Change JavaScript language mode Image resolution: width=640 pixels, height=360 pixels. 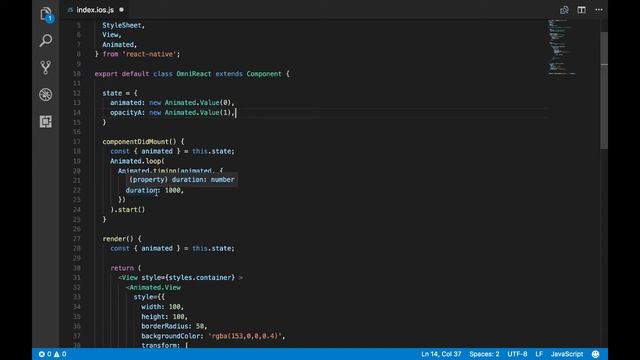tap(567, 354)
